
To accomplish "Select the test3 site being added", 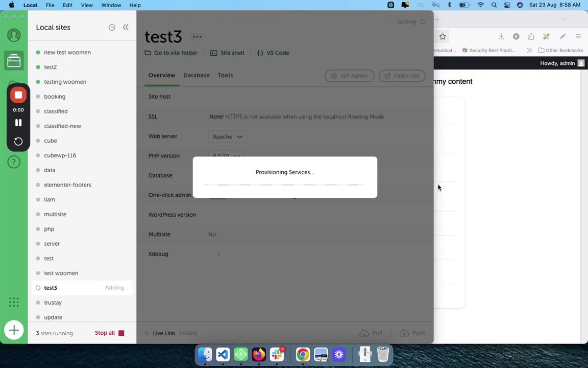I will [82, 288].
